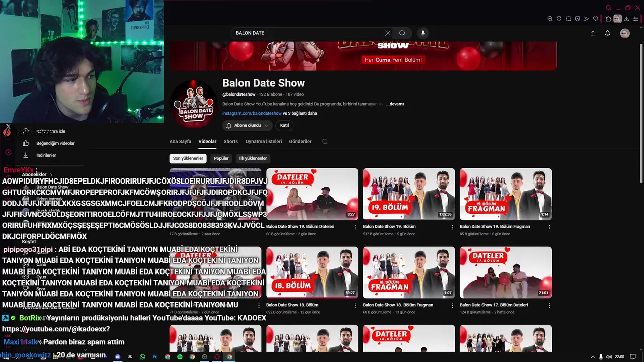This screenshot has height=362, width=644.
Task: Open the browser extensions puzzle icon
Action: 608,19
